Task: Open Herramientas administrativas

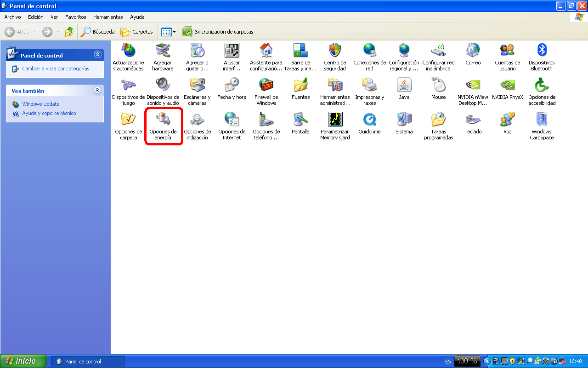Action: pos(335,92)
